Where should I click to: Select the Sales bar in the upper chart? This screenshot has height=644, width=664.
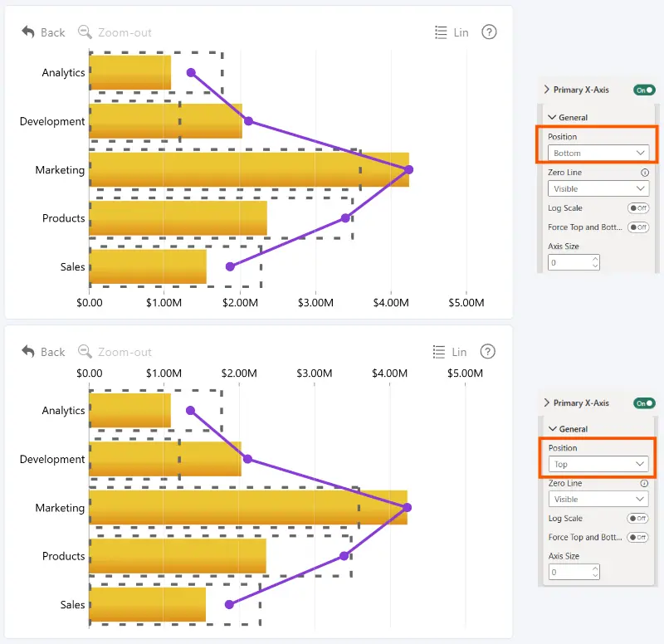tap(148, 266)
